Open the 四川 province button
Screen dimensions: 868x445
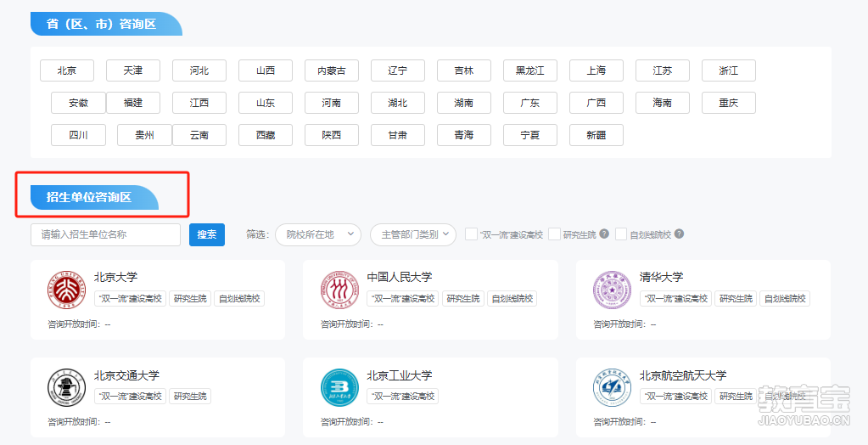pos(78,135)
